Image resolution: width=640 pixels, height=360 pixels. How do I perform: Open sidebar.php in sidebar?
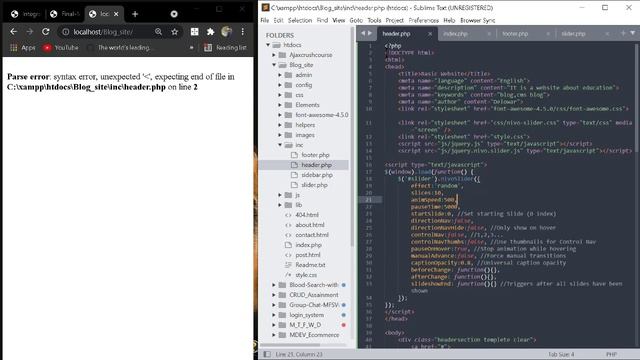point(317,175)
